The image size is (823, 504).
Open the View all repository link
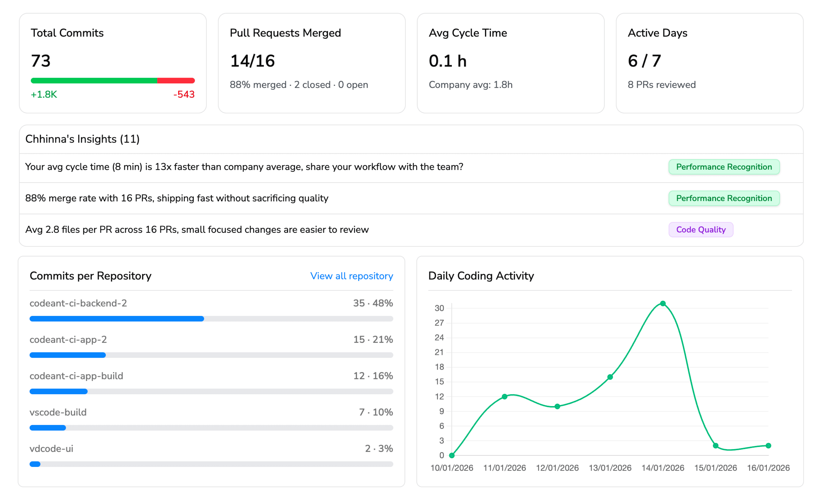pos(351,276)
